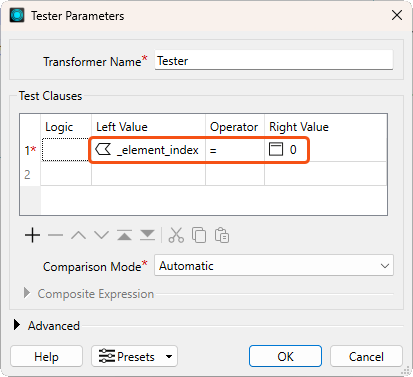This screenshot has width=413, height=377.
Task: Open the Presets dropdown arrow
Action: point(169,357)
